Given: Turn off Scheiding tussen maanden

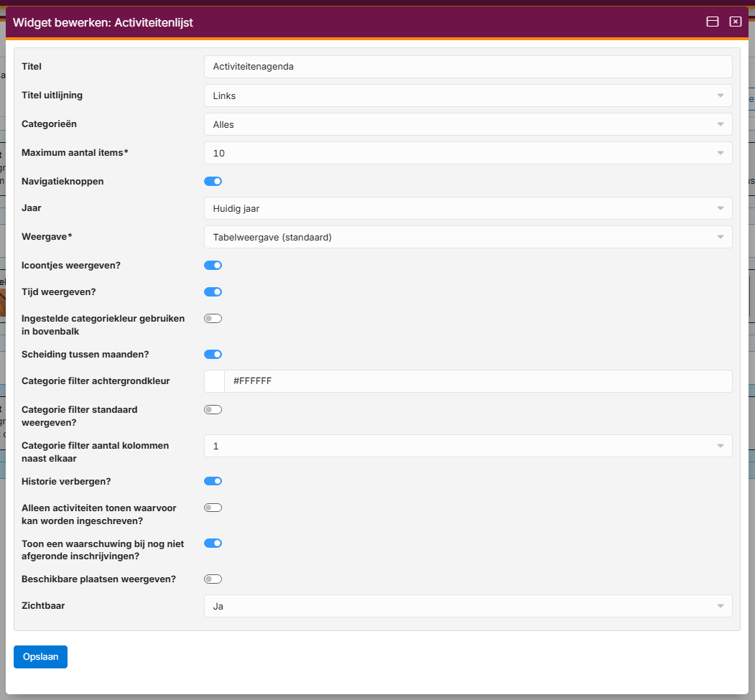Looking at the screenshot, I should (213, 354).
